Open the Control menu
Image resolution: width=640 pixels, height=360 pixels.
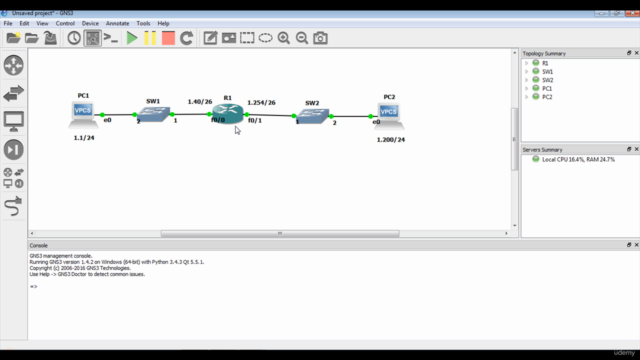coord(65,23)
